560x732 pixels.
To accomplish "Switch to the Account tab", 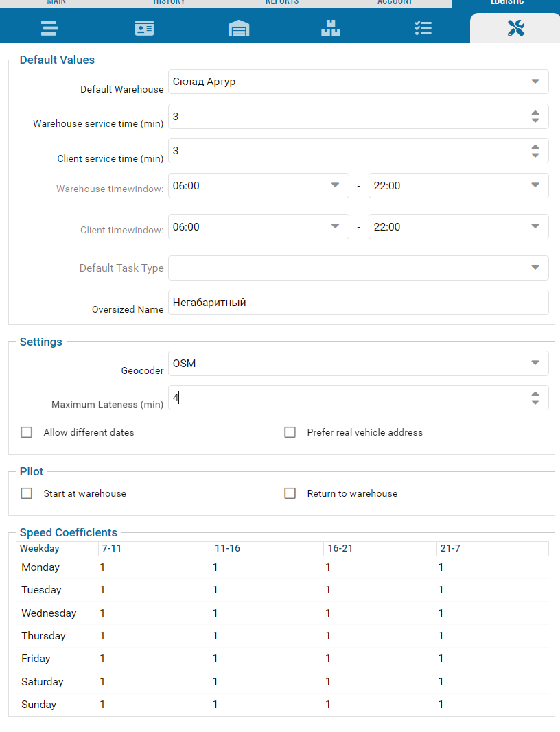I will coord(395,3).
